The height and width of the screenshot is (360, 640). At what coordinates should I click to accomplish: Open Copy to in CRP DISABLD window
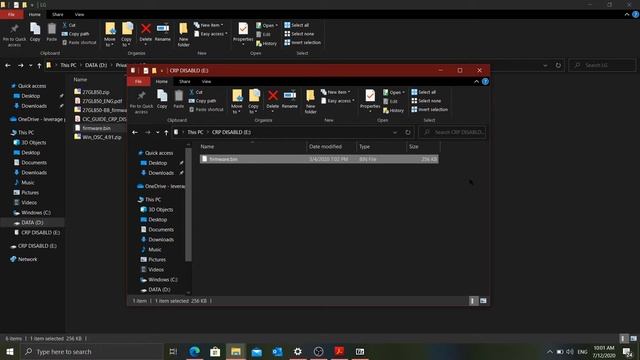253,101
